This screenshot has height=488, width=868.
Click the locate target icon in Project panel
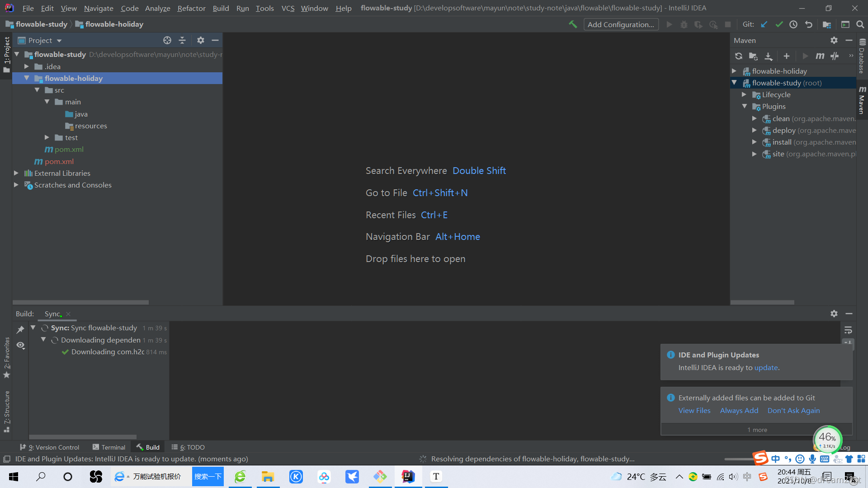tap(167, 40)
